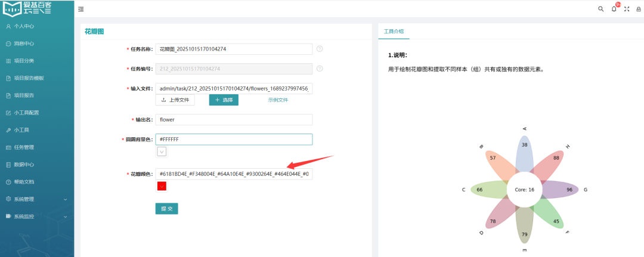The image size is (644, 257).
Task: Open the 圆圈背景色 color picker dropdown
Action: 162,152
